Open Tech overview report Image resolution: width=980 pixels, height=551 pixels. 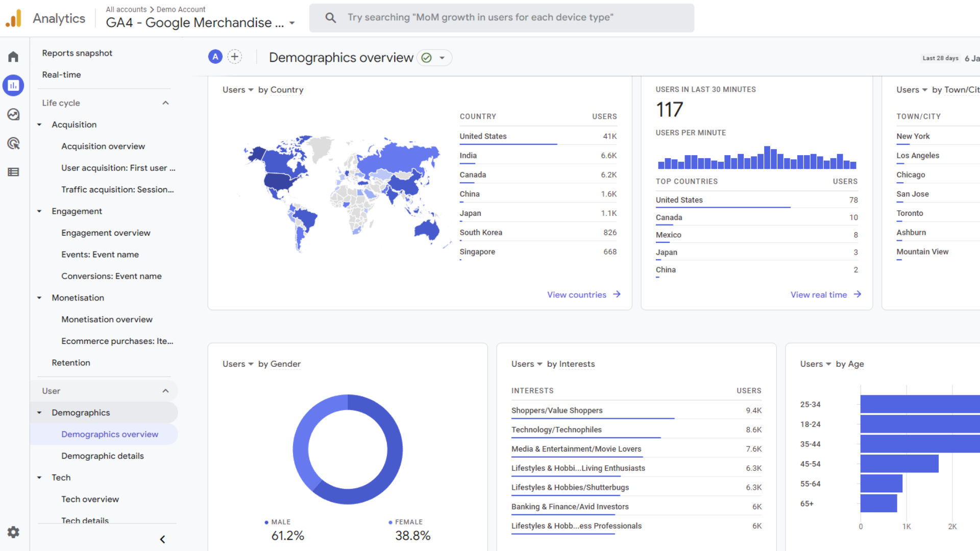click(90, 499)
